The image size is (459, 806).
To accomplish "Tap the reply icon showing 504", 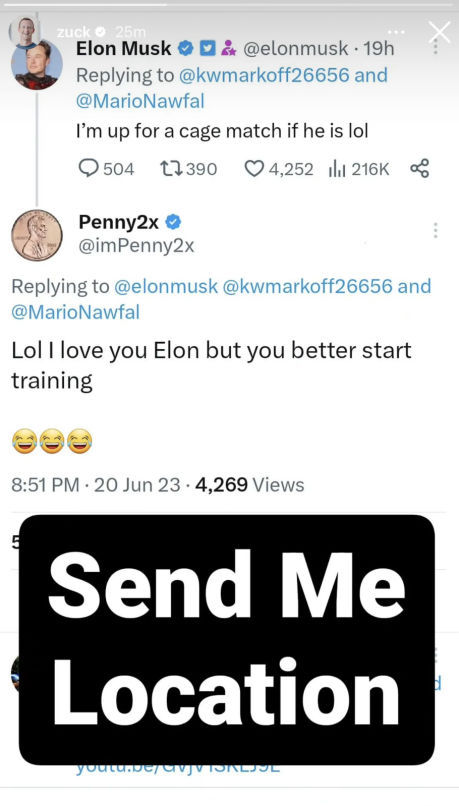I will click(88, 169).
